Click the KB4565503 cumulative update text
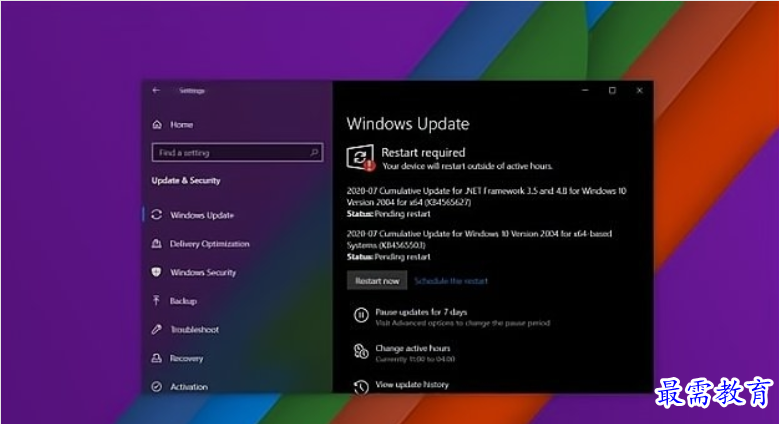 (479, 239)
